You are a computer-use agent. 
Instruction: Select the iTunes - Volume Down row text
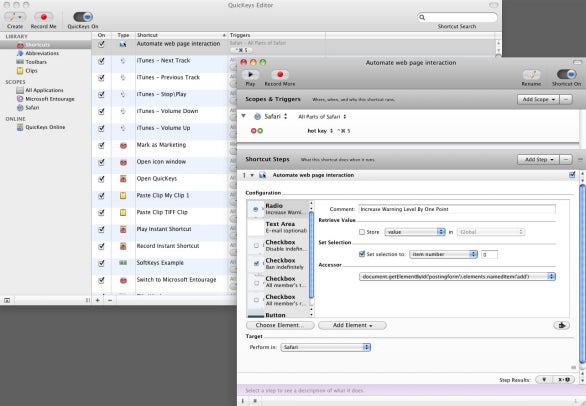point(167,111)
